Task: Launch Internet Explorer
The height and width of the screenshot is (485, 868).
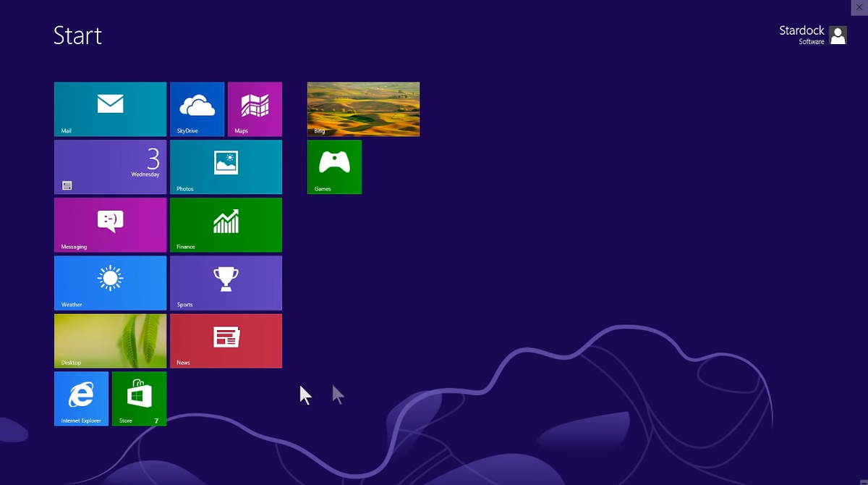Action: (81, 398)
